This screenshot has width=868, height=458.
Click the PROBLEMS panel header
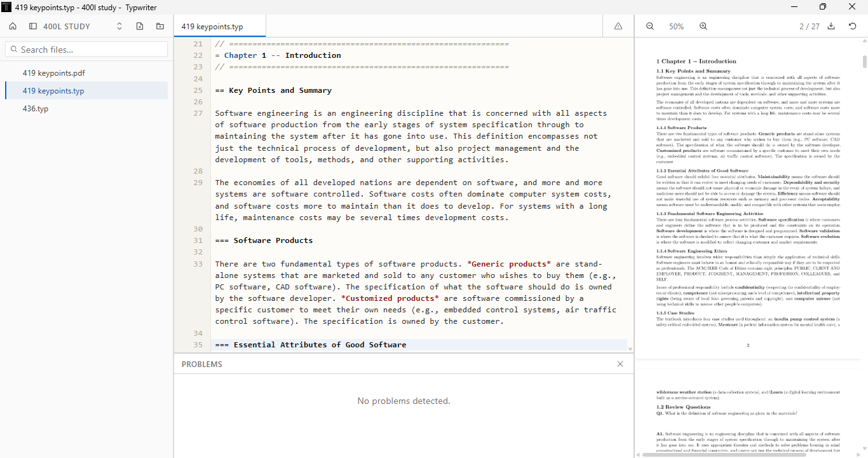tap(201, 364)
